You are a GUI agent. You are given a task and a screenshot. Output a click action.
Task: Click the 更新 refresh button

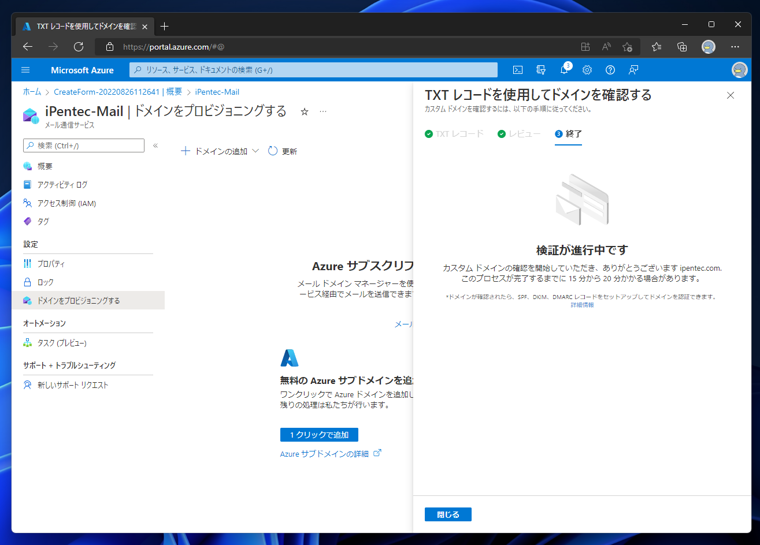point(283,151)
